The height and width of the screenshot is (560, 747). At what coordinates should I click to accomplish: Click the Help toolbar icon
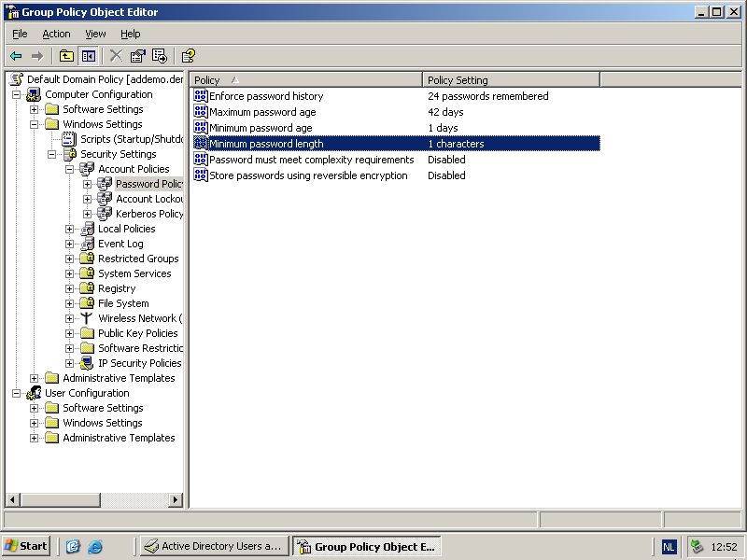click(x=188, y=56)
